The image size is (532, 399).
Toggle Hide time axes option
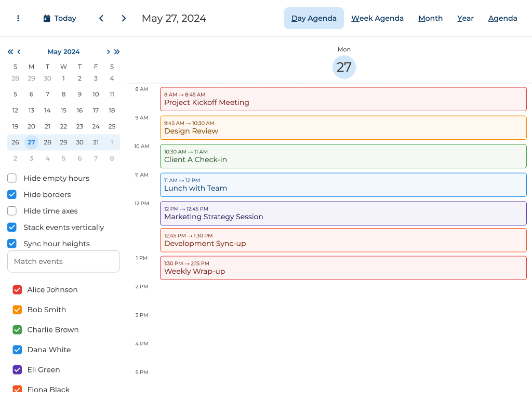[12, 211]
